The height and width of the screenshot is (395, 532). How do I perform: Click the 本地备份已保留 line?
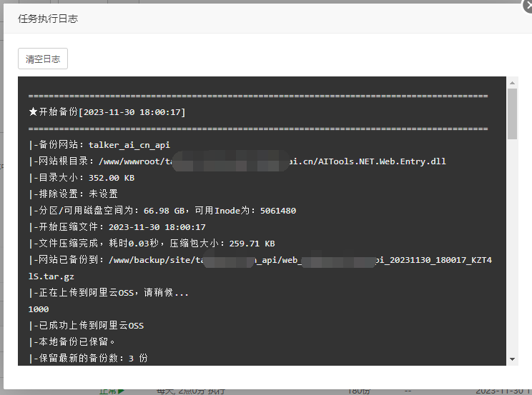72,341
